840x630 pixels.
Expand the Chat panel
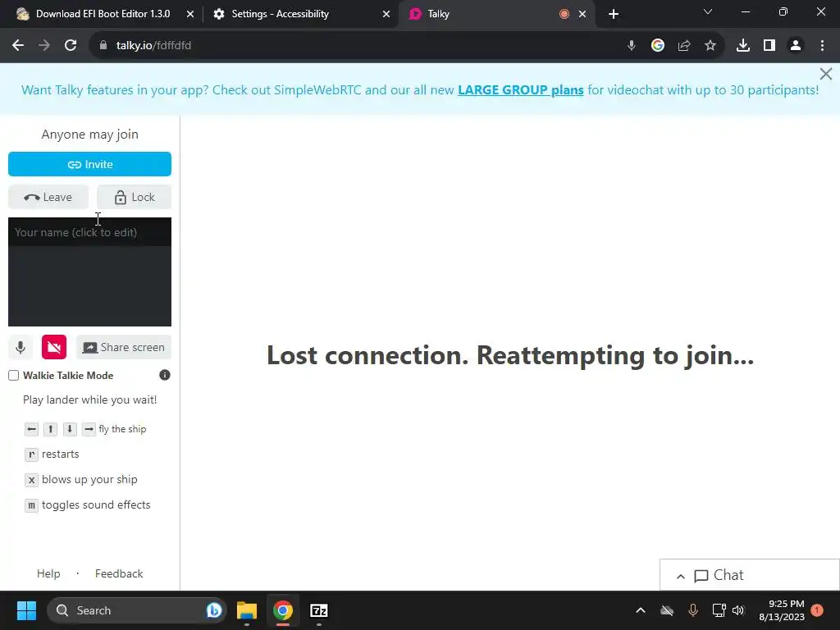[x=750, y=575]
